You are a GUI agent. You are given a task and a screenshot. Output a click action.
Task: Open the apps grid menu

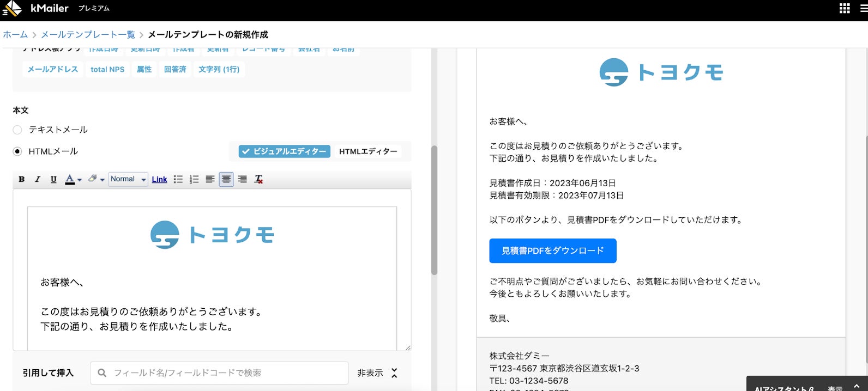pyautogui.click(x=845, y=8)
